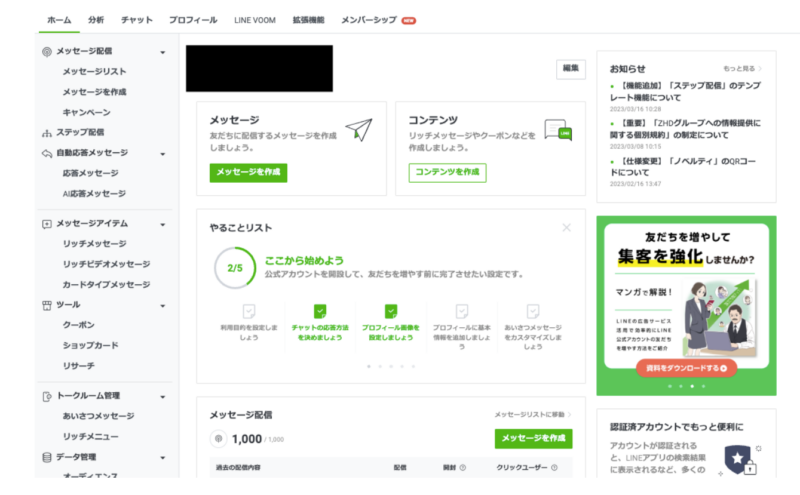
Task: Select リッチメニュー in sidebar
Action: [x=90, y=437]
